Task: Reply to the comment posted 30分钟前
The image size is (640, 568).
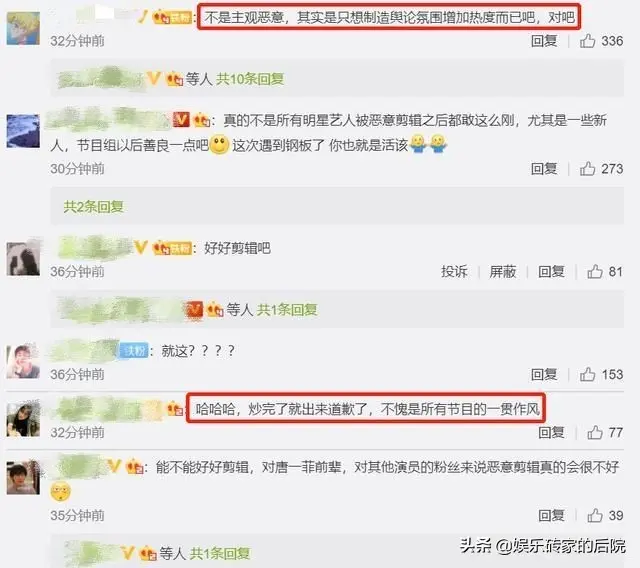Action: (544, 169)
